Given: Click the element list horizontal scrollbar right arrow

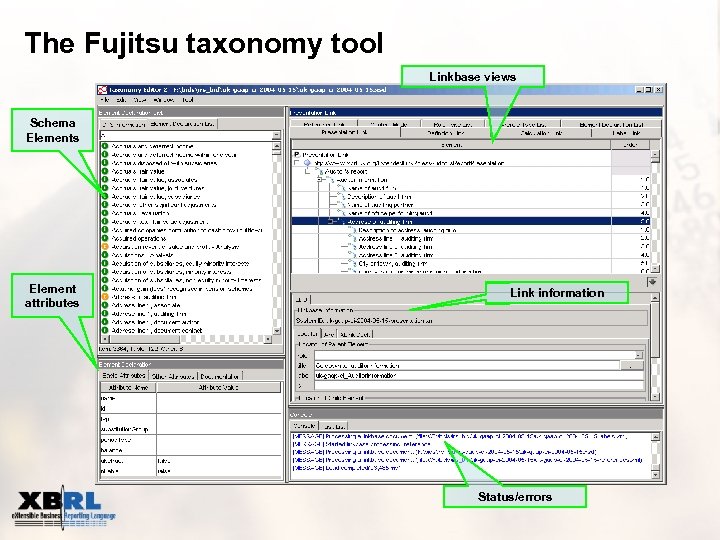Looking at the screenshot, I should (269, 339).
